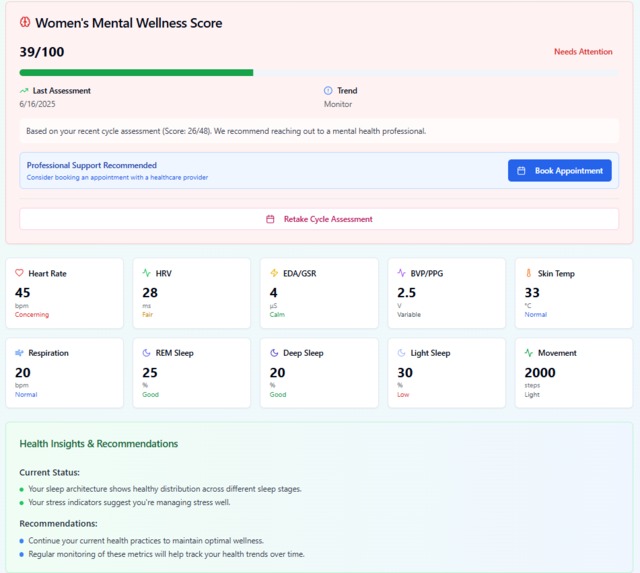Click the wind icon on Respiration card
The image size is (640, 573).
coord(19,353)
